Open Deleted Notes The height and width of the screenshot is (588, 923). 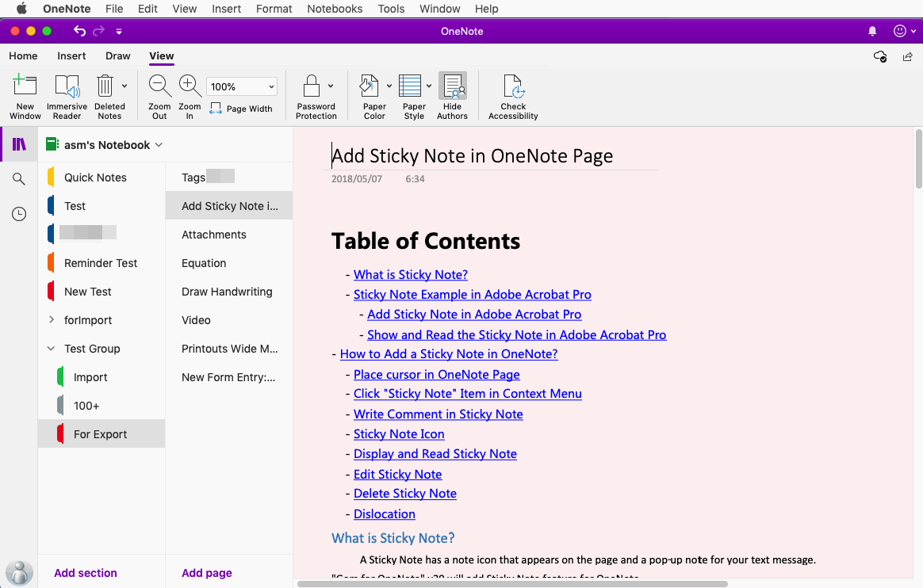pyautogui.click(x=109, y=94)
